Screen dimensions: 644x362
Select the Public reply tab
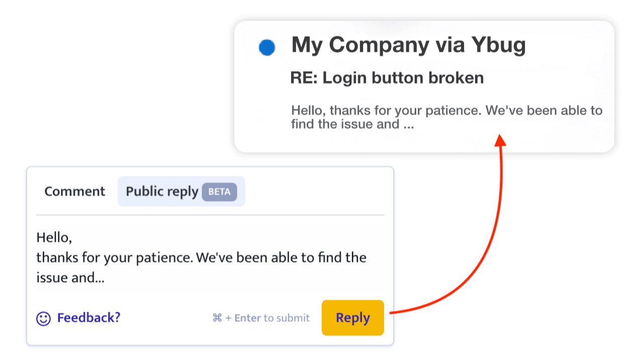162,192
